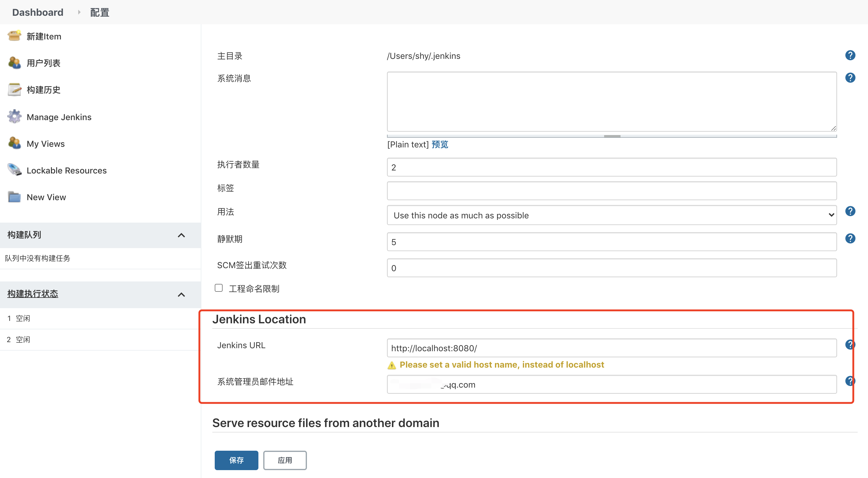Open help for 静默期 setting
The height and width of the screenshot is (478, 868).
[x=850, y=238]
